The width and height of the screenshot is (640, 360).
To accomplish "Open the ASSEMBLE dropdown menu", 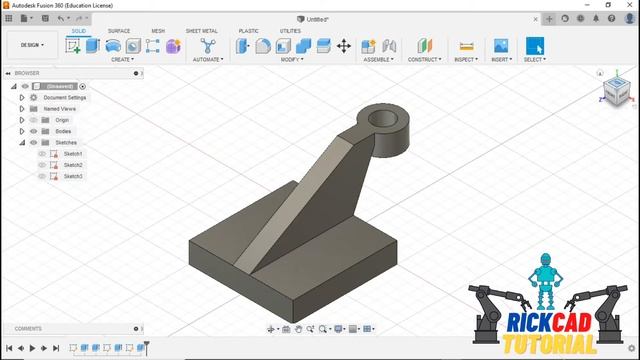I will 378,60.
